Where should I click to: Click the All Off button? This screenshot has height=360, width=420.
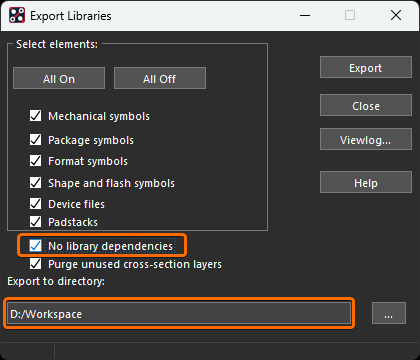pos(160,78)
